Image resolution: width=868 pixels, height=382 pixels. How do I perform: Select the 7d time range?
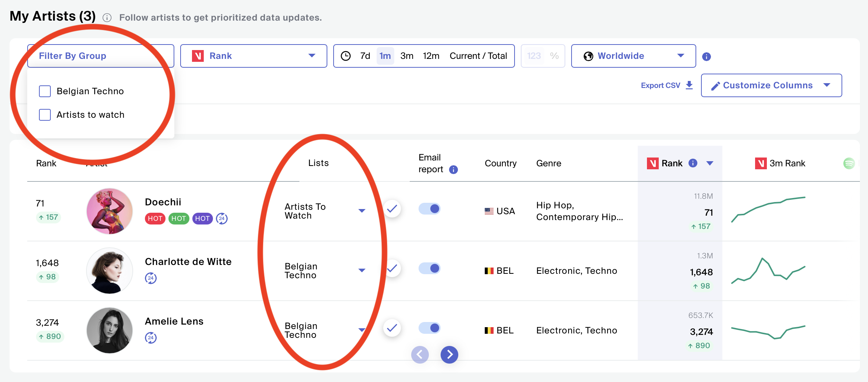coord(365,56)
